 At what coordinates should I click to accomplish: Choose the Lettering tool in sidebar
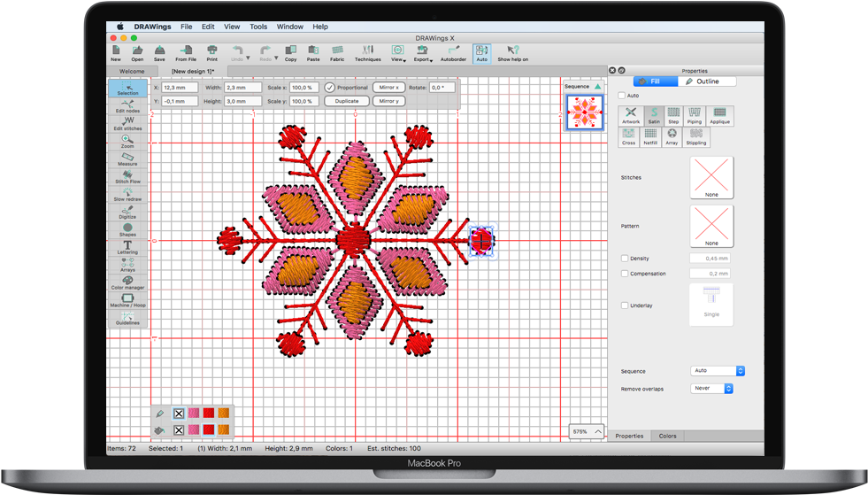127,247
